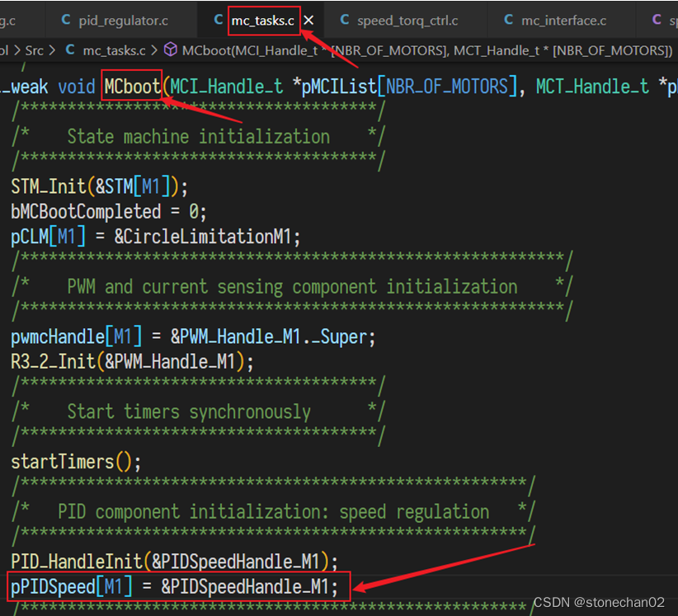Close the mc_tasks.c tab
The image size is (678, 616).
[308, 21]
